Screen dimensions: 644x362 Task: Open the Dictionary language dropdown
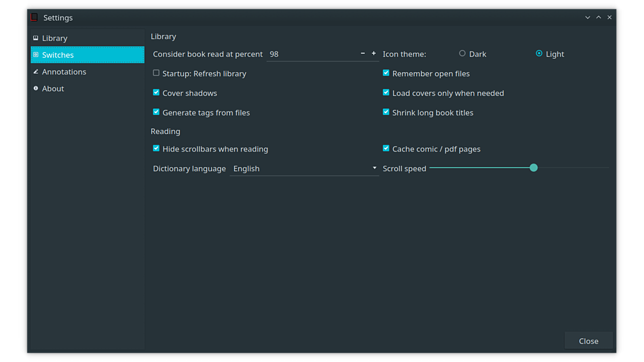[x=304, y=169]
